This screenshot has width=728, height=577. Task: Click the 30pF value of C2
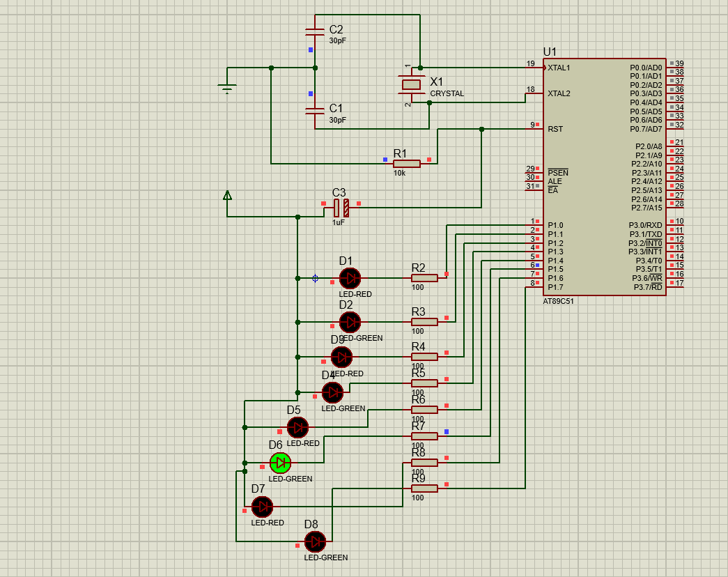tap(338, 41)
